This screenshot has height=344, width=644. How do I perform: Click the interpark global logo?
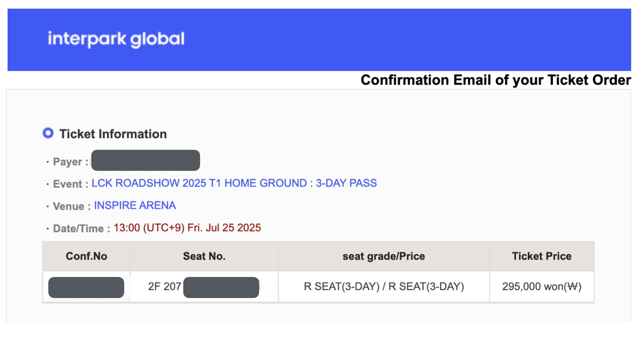(x=116, y=39)
